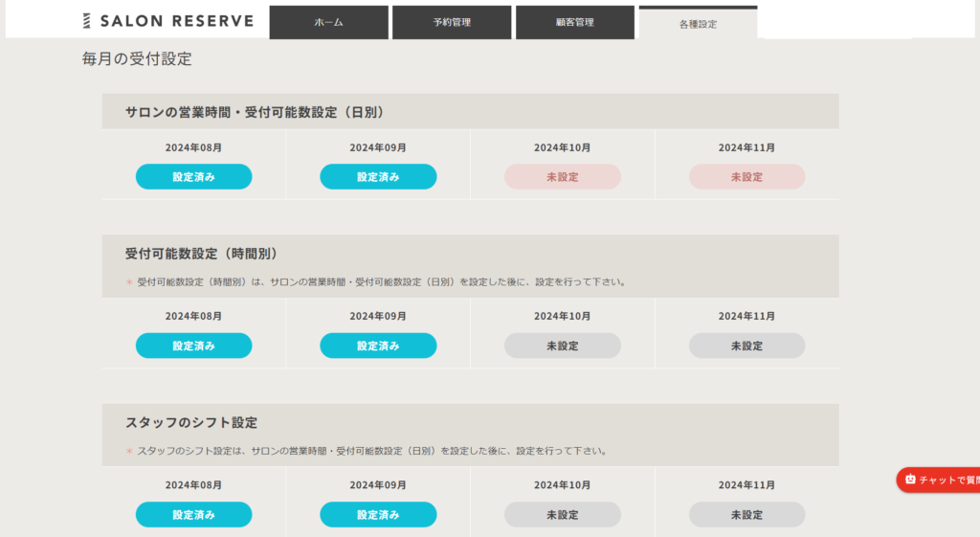This screenshot has height=537, width=980.
Task: Set up 2024年10月 未設定 for salon business hours
Action: [x=563, y=177]
